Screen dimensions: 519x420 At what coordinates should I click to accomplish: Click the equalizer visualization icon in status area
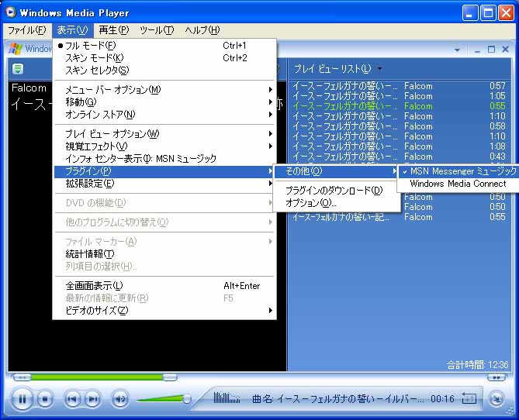pos(227,398)
